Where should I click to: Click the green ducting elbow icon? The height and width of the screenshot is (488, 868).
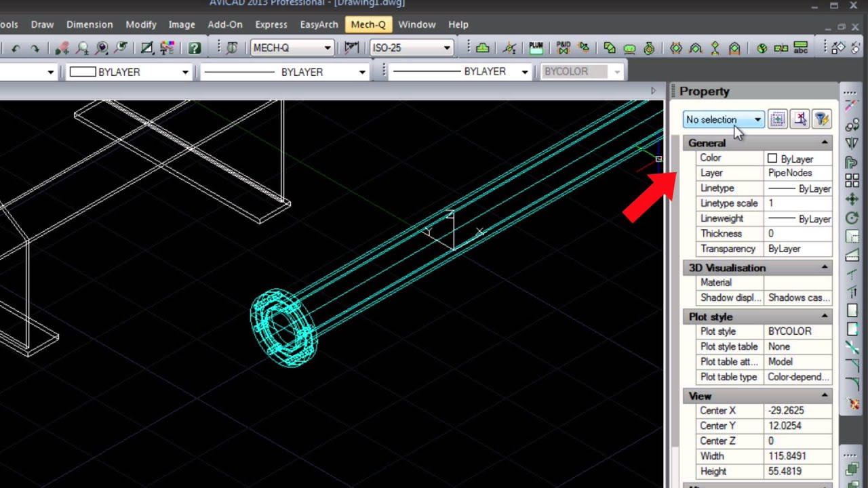609,48
